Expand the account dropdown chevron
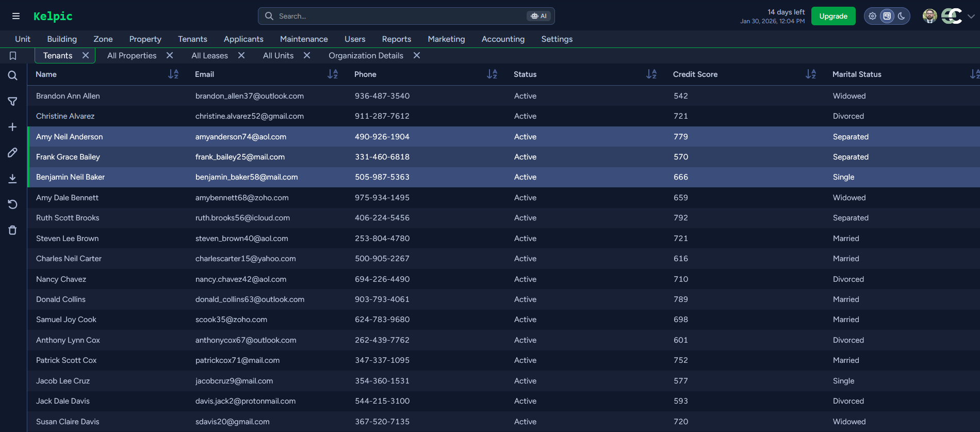This screenshot has width=980, height=432. pyautogui.click(x=971, y=17)
